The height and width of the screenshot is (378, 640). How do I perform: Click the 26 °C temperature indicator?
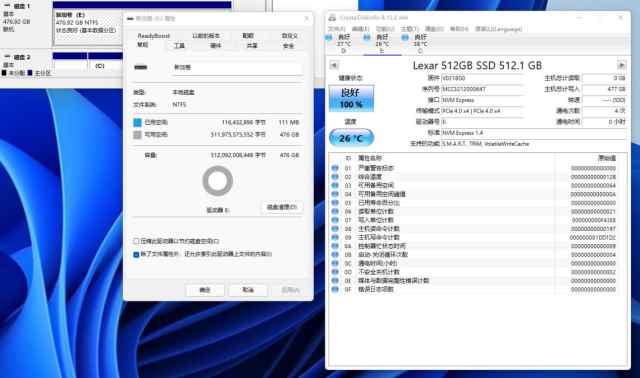tap(351, 138)
